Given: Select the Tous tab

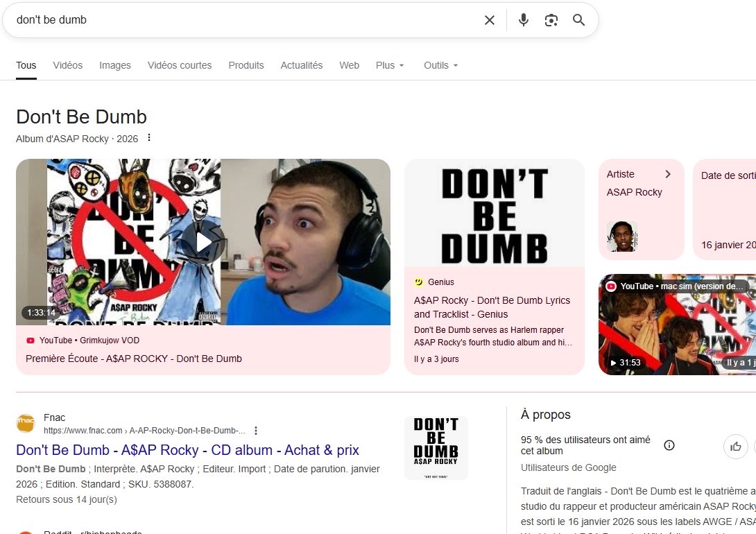Looking at the screenshot, I should pos(26,66).
